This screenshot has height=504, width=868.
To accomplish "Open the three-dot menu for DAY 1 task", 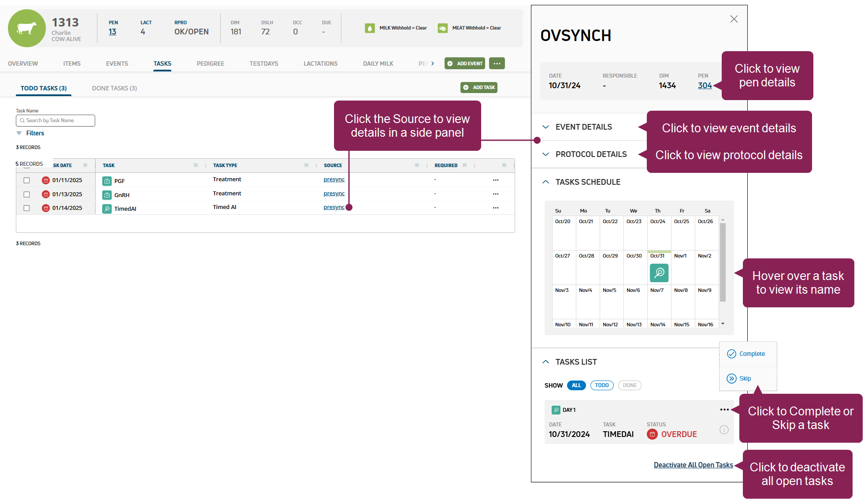I will click(x=724, y=410).
